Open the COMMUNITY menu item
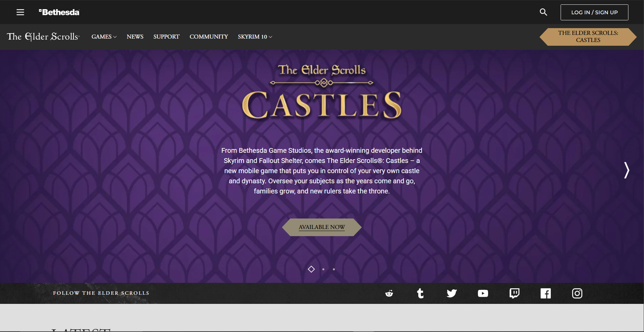This screenshot has height=332, width=644. (x=209, y=37)
